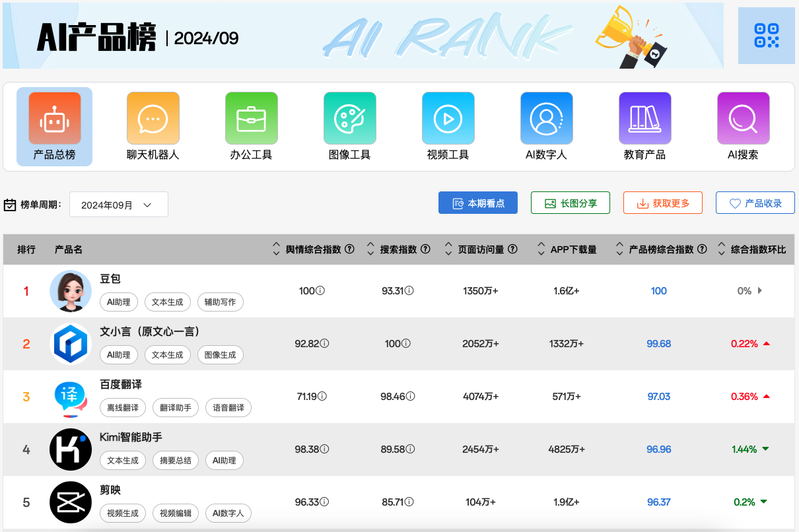The height and width of the screenshot is (532, 799).
Task: Sort by 页面访问量 column arrows
Action: click(x=449, y=249)
